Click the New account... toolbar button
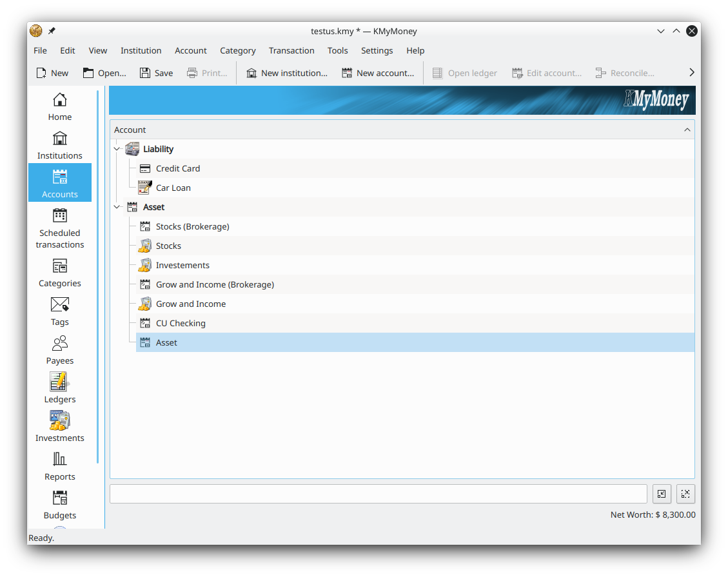 coord(378,73)
